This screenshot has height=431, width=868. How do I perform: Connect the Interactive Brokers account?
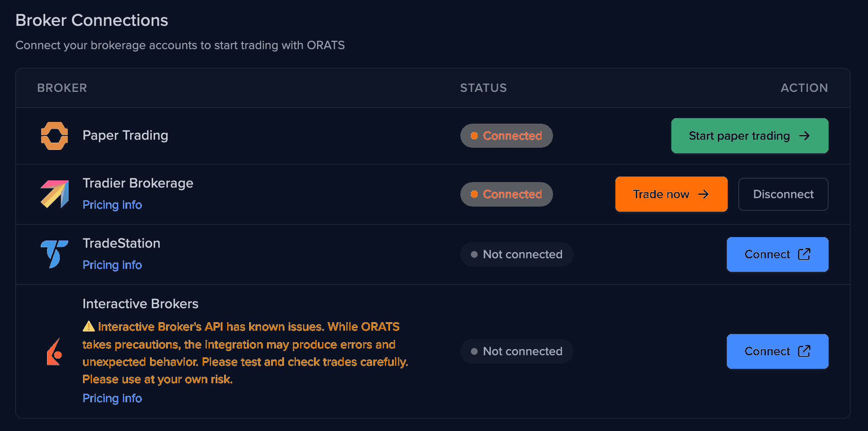pyautogui.click(x=778, y=351)
